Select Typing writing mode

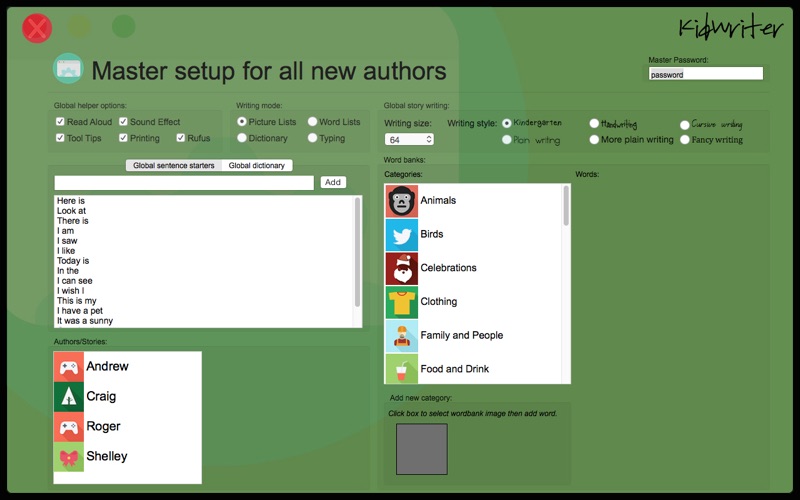pos(312,138)
